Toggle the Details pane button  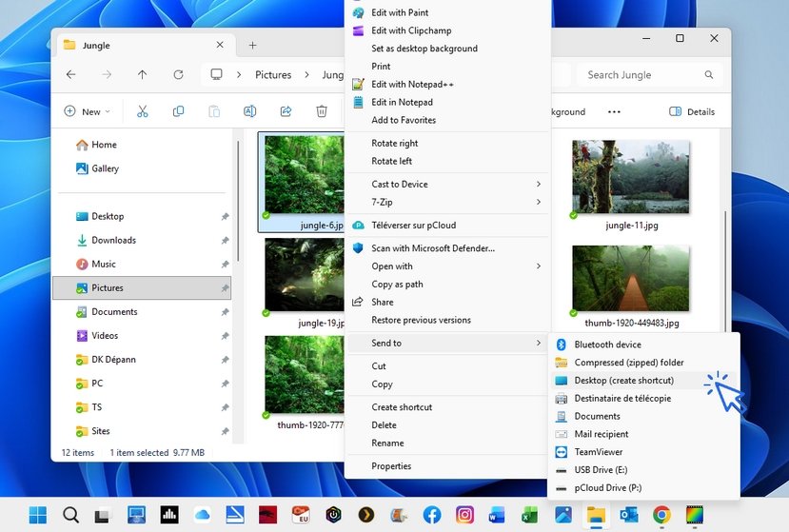(x=692, y=111)
